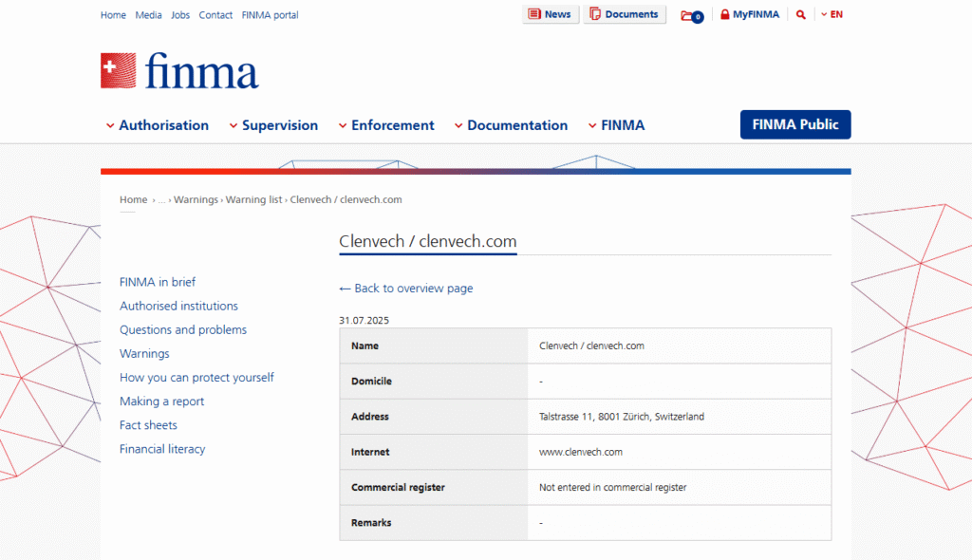Open Authorised institutions sidebar link
The width and height of the screenshot is (972, 560).
coord(178,306)
